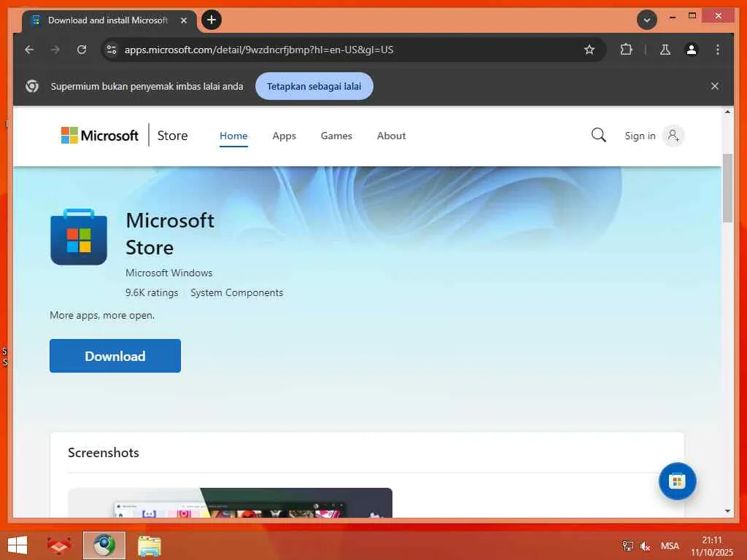The image size is (747, 560).
Task: Click the floating Microsoft Store round button
Action: tap(677, 481)
